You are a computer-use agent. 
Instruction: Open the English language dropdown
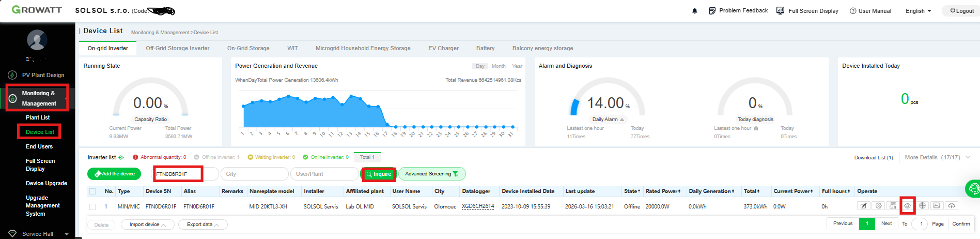[x=918, y=11]
